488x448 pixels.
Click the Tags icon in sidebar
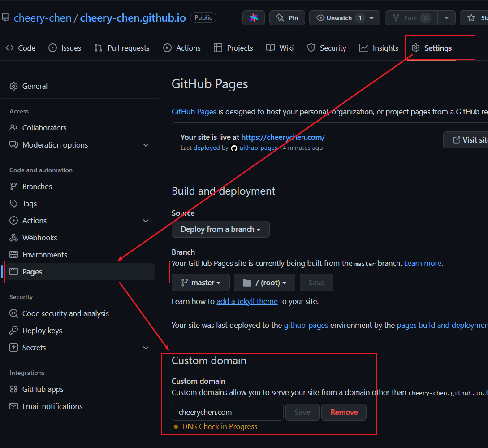click(14, 204)
